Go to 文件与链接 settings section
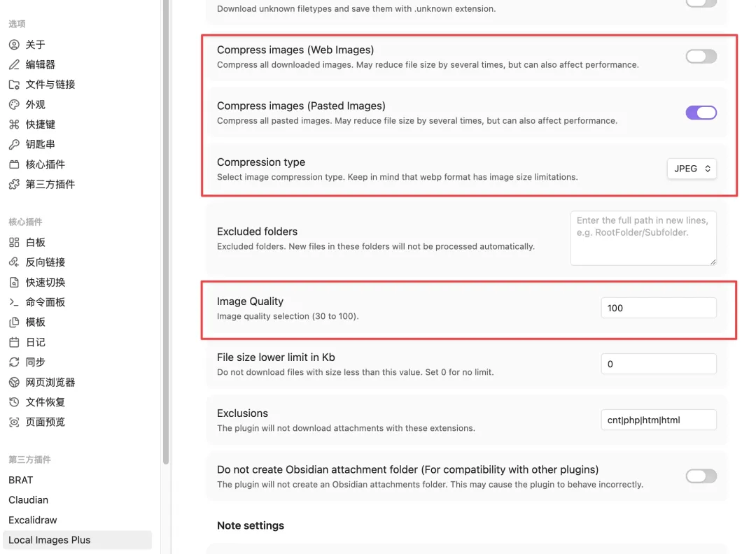756x554 pixels. tap(50, 85)
